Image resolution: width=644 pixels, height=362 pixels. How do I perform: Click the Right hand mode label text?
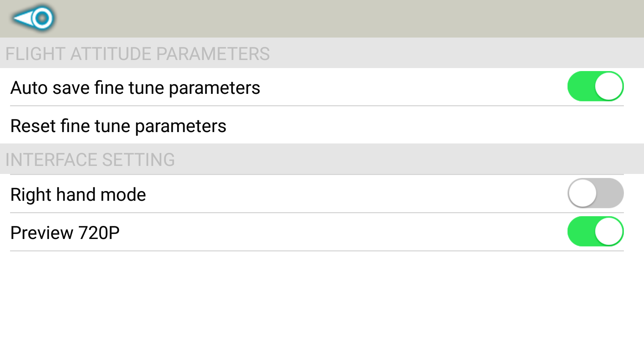[78, 195]
